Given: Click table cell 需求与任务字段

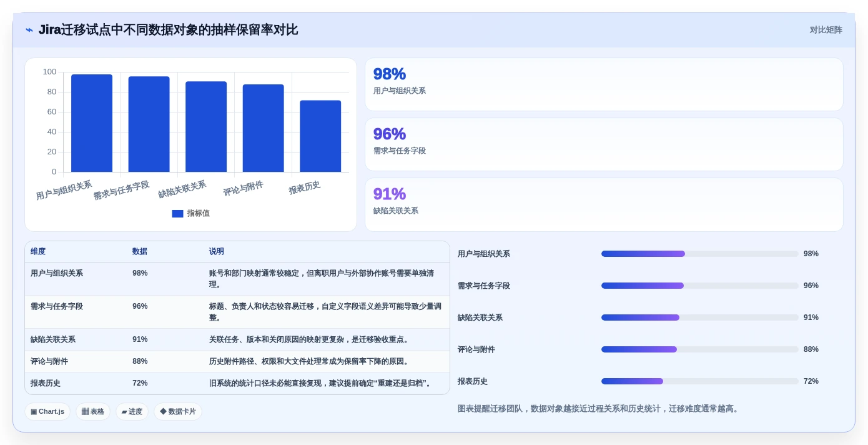Looking at the screenshot, I should click(57, 306).
